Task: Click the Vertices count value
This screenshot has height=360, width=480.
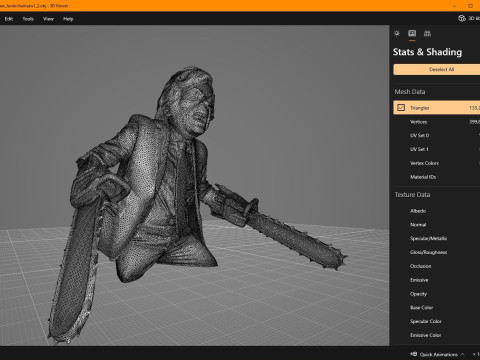Action: click(475, 122)
